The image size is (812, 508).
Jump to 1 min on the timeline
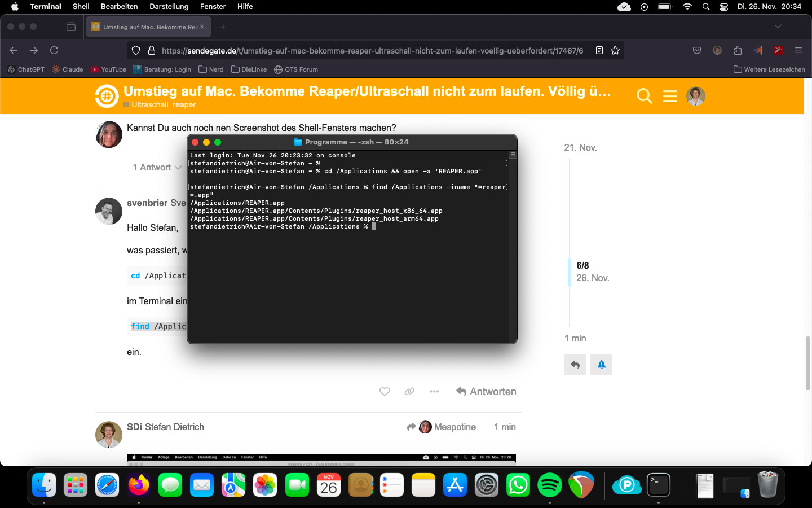click(575, 338)
